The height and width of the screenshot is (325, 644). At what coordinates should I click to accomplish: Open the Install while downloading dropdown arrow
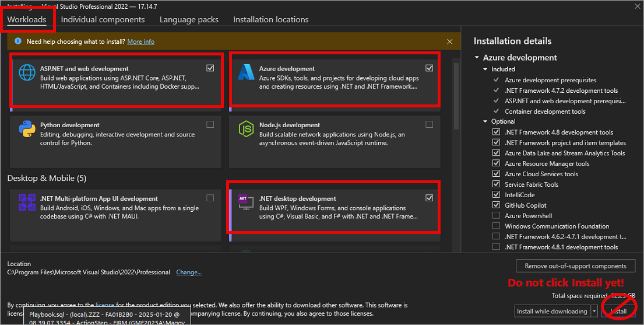(594, 312)
